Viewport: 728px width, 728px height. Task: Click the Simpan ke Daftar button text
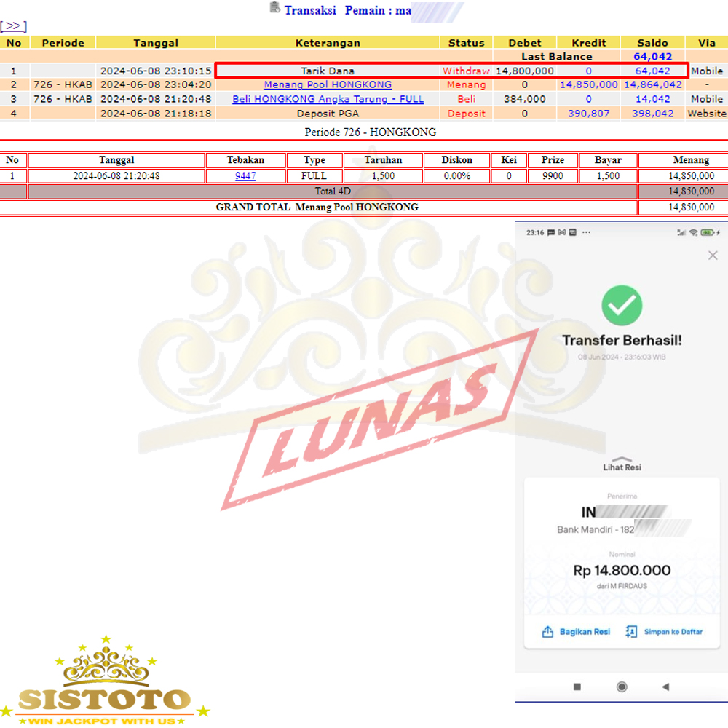pyautogui.click(x=673, y=632)
